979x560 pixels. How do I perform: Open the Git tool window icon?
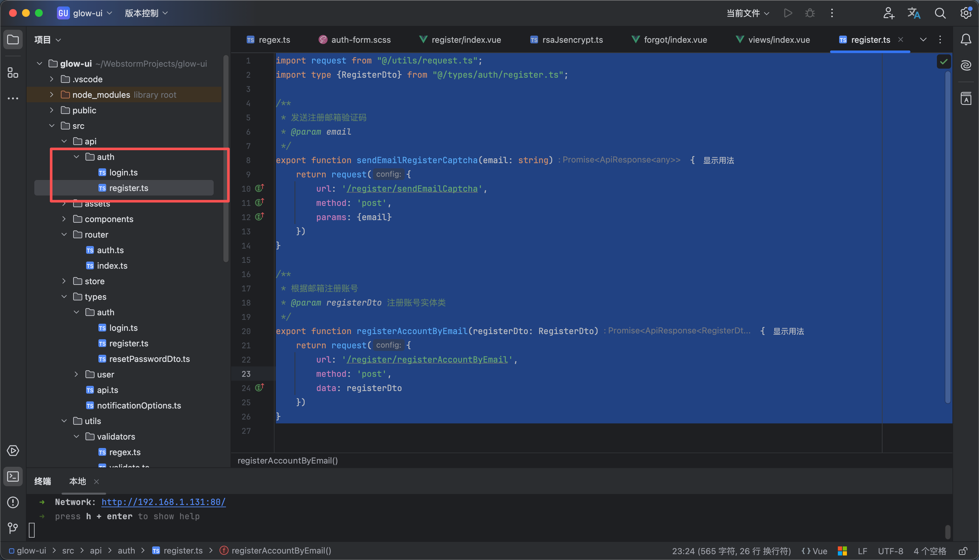pyautogui.click(x=13, y=528)
